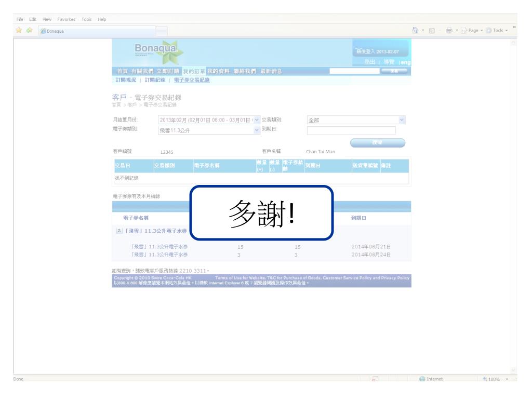
Task: Click the search button beside nav search box
Action: click(394, 71)
